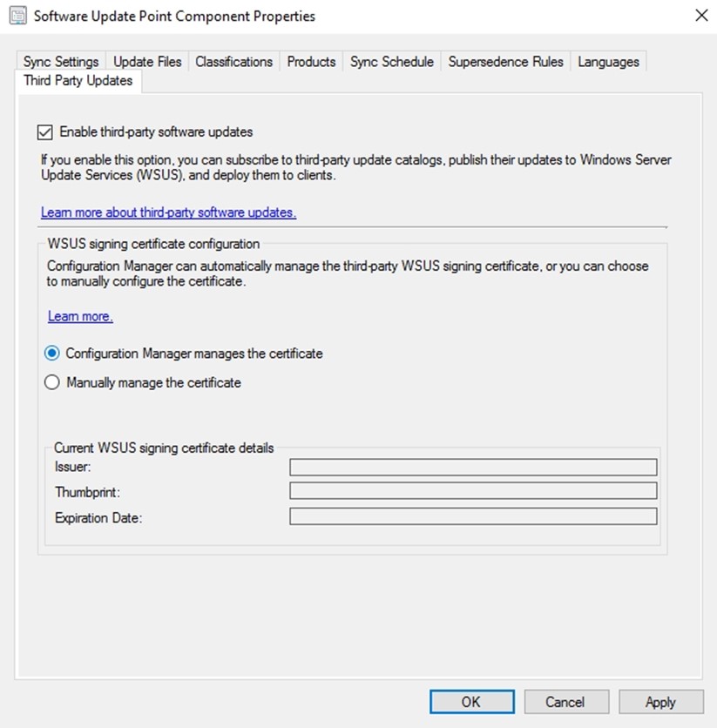Uncheck Enable third-party software updates checkbox

pyautogui.click(x=45, y=132)
